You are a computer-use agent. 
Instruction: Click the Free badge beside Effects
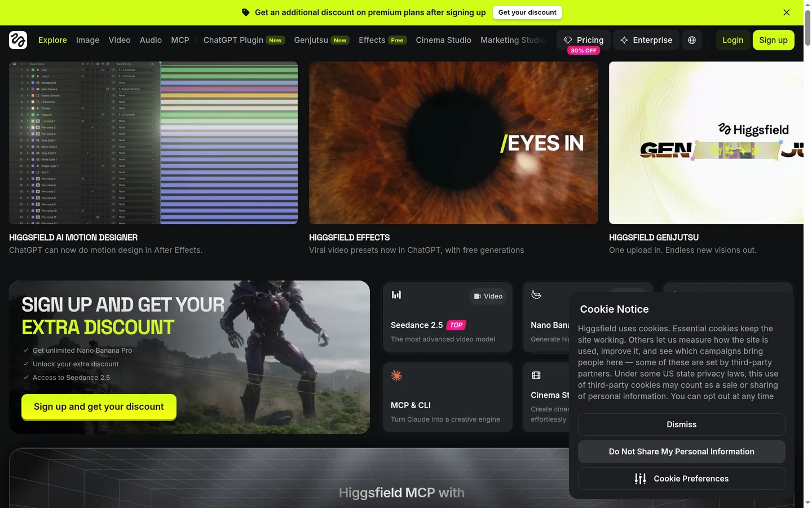point(398,41)
